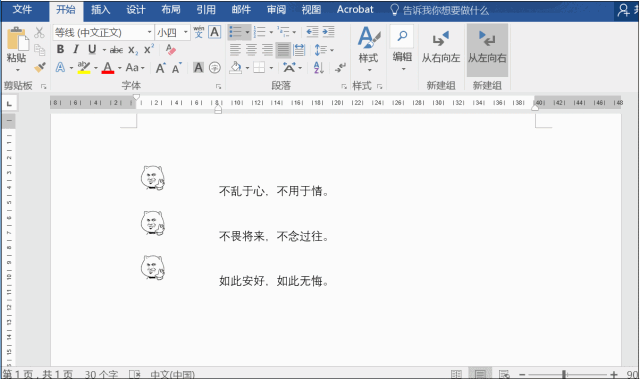
Task: Toggle Justify alignment
Action: coord(283,50)
